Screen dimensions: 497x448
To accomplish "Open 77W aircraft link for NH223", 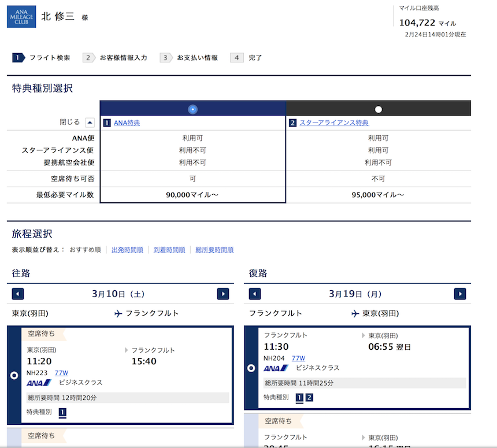I will [61, 373].
